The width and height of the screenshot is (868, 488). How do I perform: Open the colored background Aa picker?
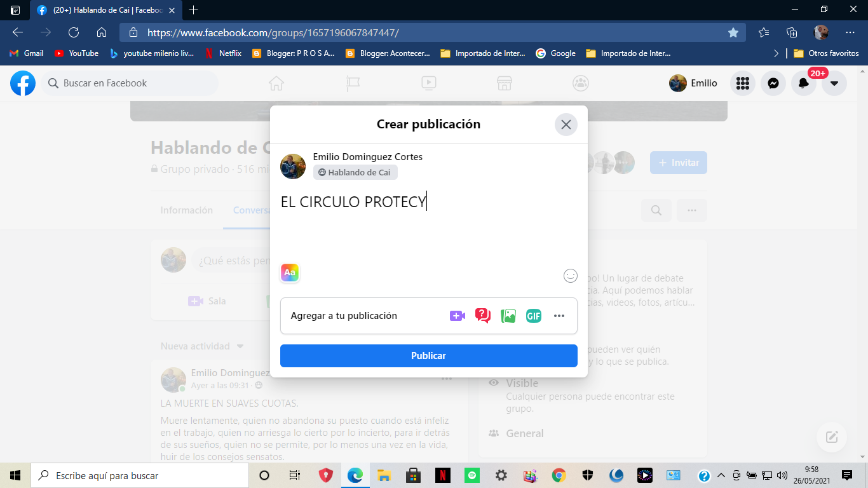tap(290, 273)
